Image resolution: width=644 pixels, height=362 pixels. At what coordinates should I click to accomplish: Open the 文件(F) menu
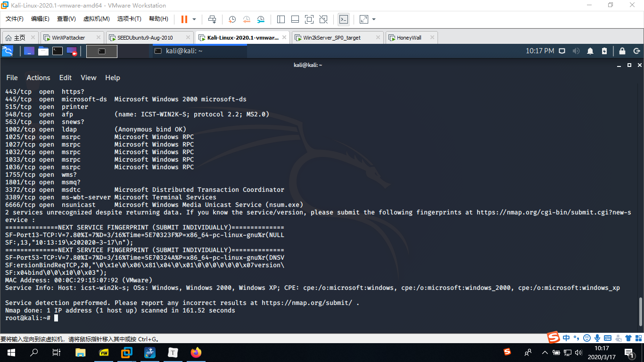point(15,19)
